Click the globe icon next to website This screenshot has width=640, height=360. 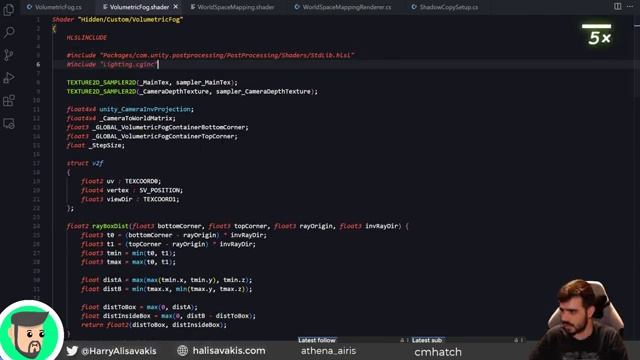tap(182, 351)
